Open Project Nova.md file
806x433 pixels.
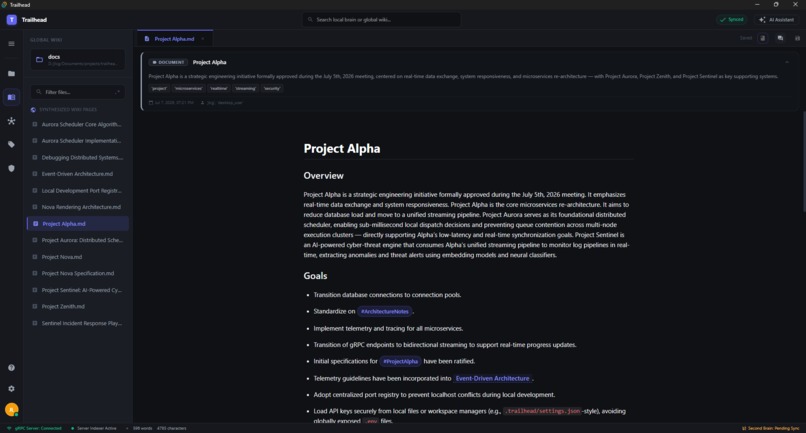click(x=78, y=257)
